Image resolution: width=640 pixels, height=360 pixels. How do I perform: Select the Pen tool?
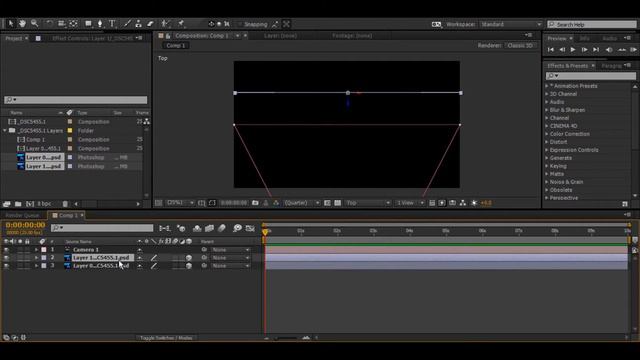coord(100,24)
